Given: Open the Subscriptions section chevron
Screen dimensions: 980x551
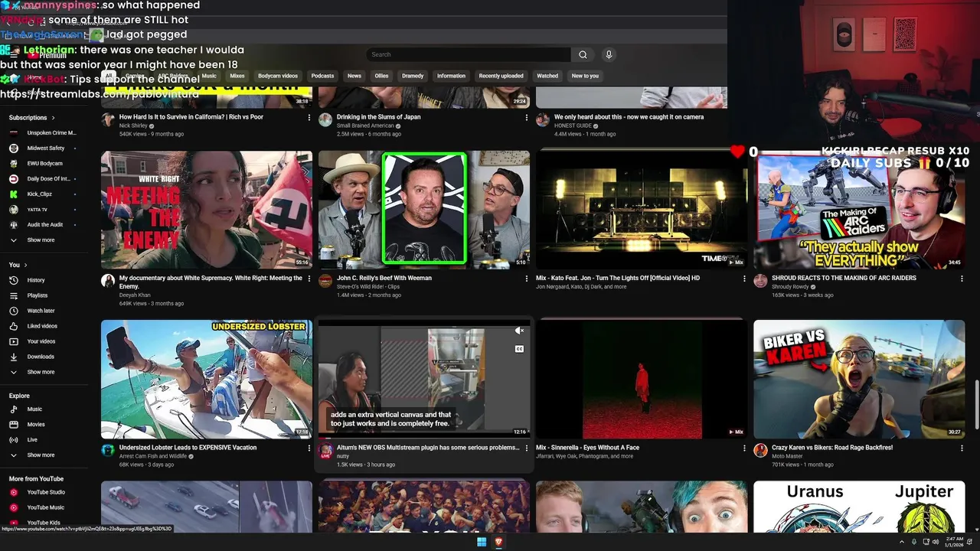Looking at the screenshot, I should (x=53, y=118).
